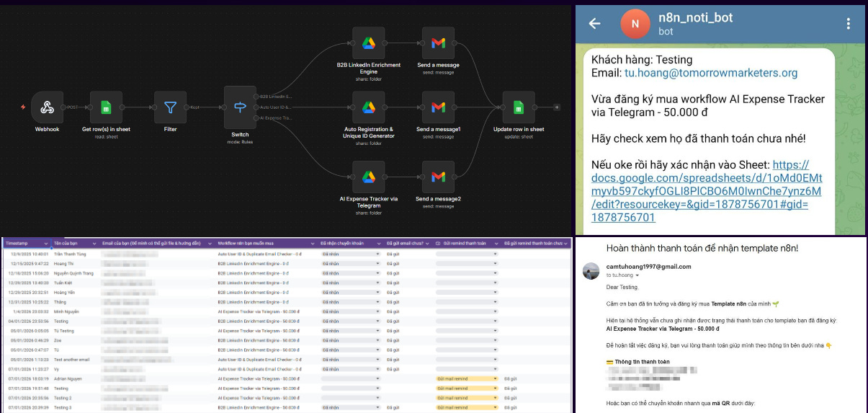Click the 'Đã gửi' remind-sent cell for Adrian Nguyen

coord(511,378)
